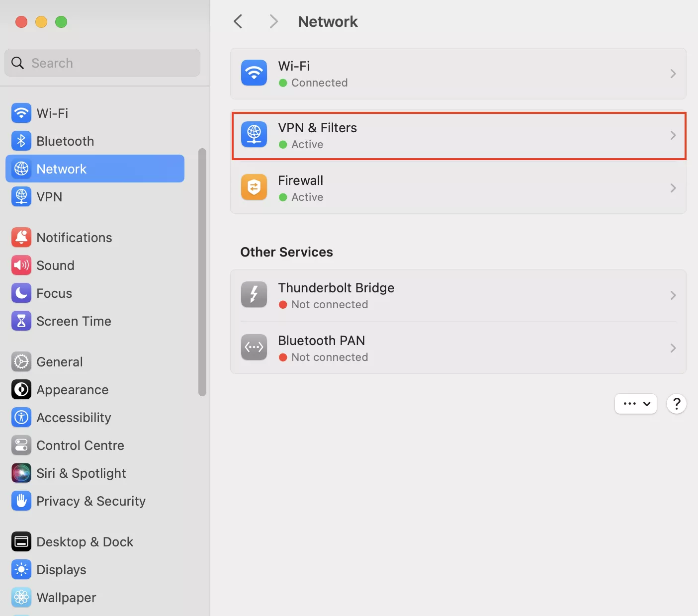Screen dimensions: 698x616
Task: Select Privacy & Security in sidebar
Action: tap(91, 501)
